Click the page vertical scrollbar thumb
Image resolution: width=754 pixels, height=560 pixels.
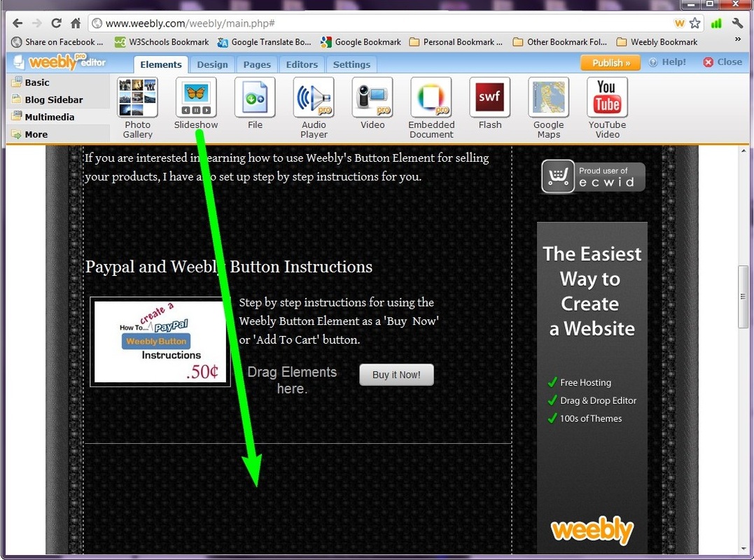pyautogui.click(x=743, y=297)
